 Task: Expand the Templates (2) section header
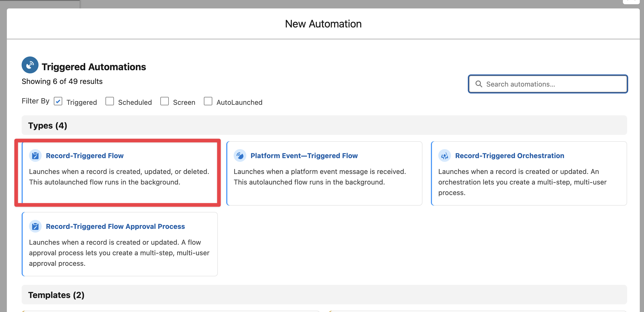tap(56, 295)
